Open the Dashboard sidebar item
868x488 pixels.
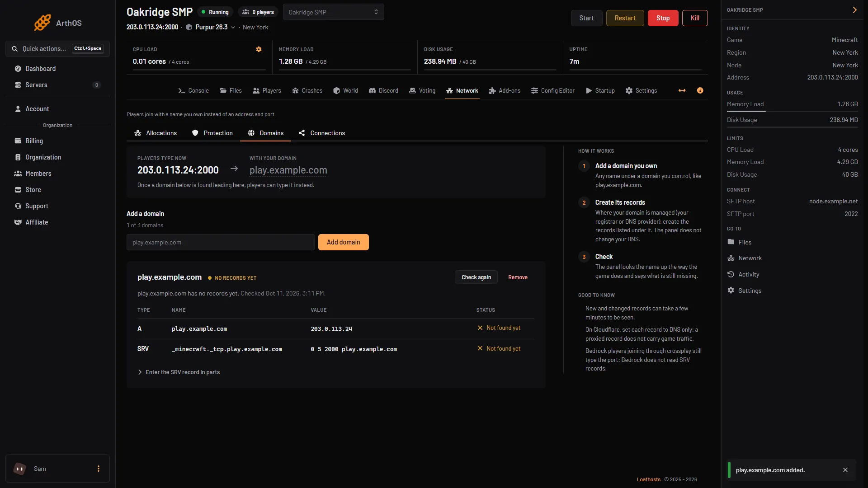57,69
